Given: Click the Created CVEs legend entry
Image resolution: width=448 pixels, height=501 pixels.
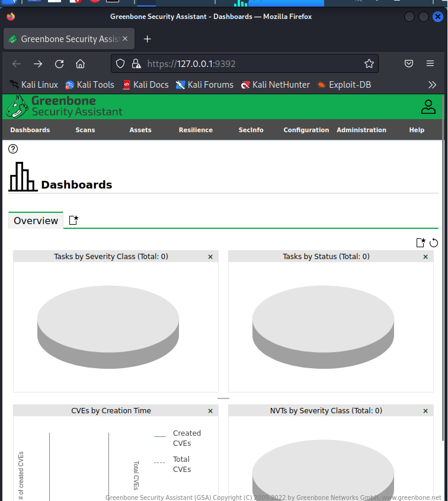Looking at the screenshot, I should coord(178,438).
